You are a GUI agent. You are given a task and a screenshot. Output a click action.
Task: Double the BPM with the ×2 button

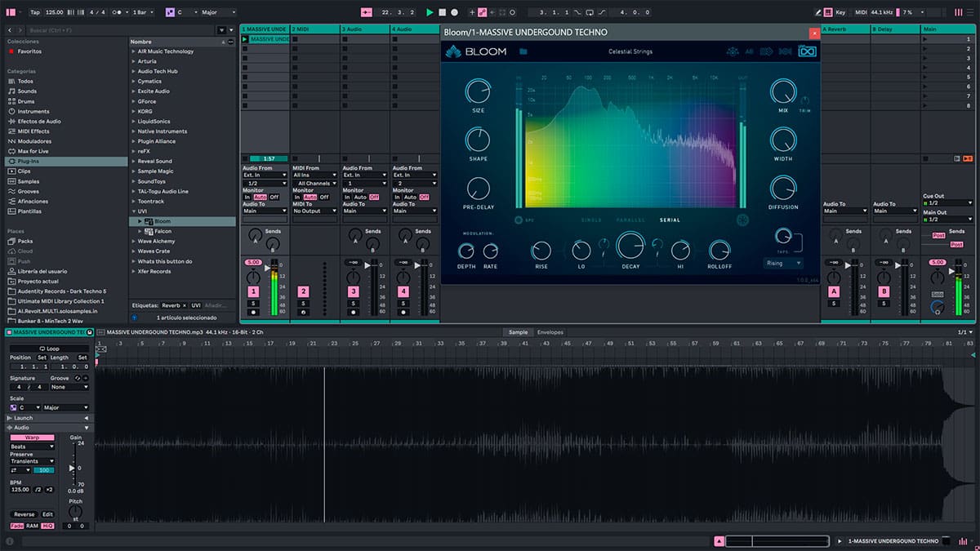pos(49,489)
